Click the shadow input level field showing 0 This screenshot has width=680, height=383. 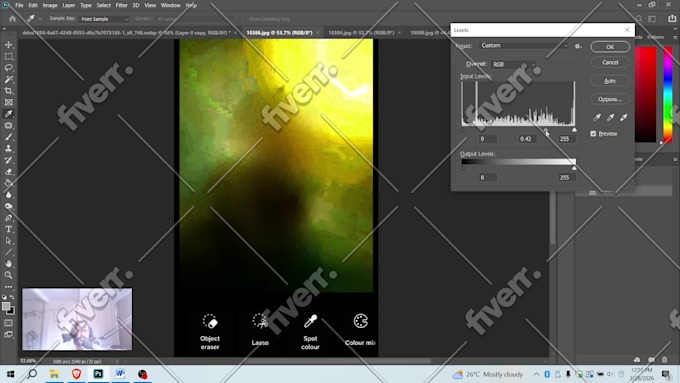487,139
